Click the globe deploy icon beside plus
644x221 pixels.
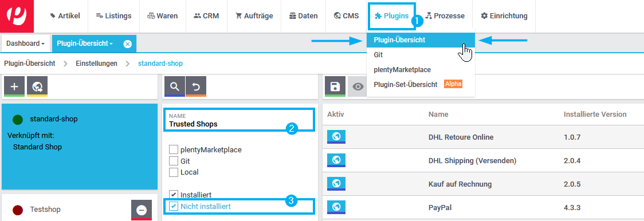[x=37, y=86]
